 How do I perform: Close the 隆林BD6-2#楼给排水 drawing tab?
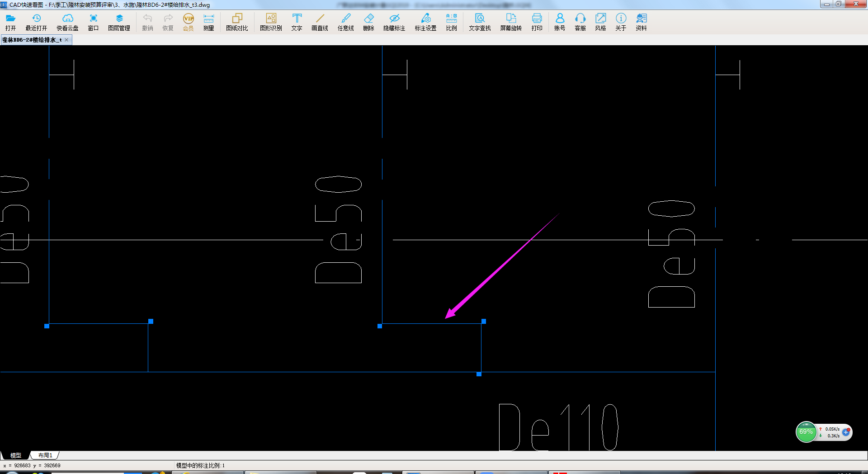click(x=66, y=40)
